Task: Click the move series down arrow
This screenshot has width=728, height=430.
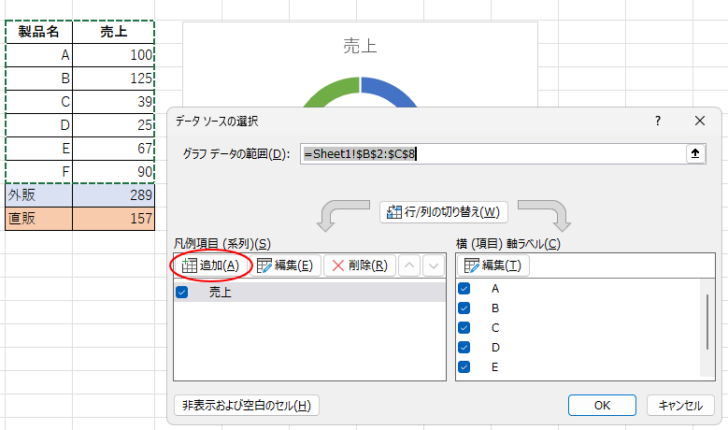Action: [432, 265]
